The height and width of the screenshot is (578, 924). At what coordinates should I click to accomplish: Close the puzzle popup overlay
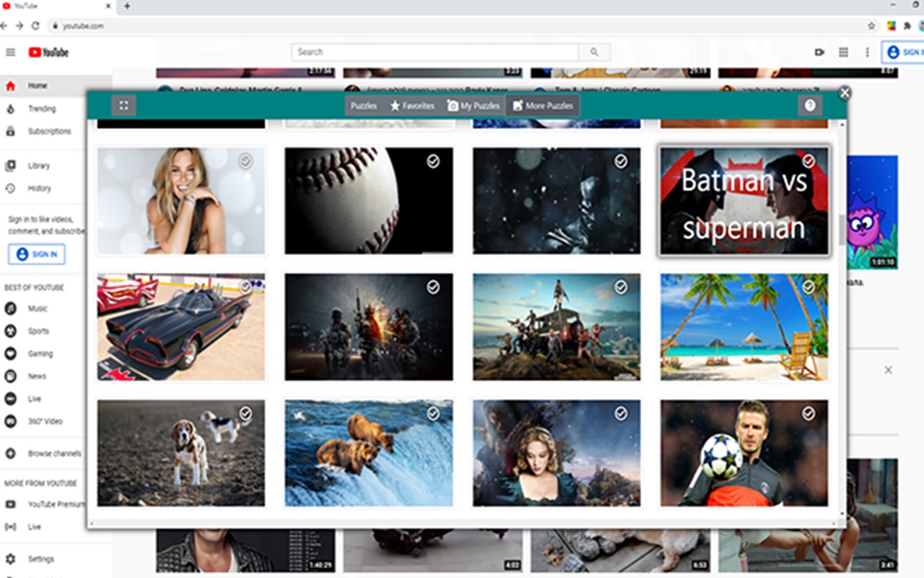[x=845, y=92]
